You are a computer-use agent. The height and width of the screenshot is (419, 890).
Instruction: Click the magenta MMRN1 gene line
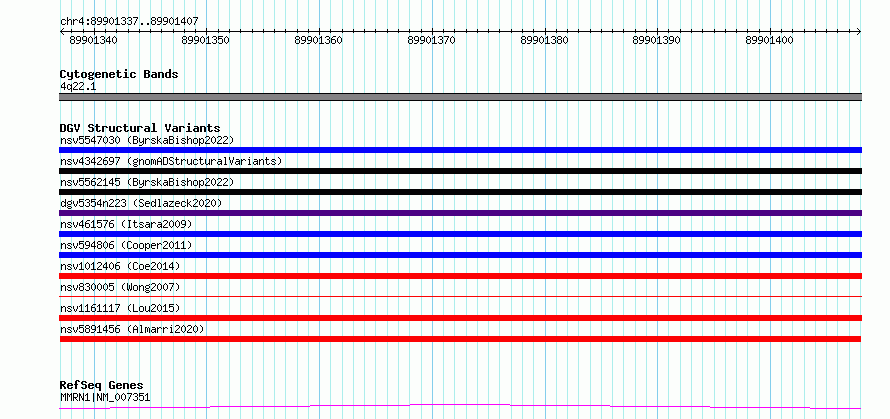[x=460, y=406]
